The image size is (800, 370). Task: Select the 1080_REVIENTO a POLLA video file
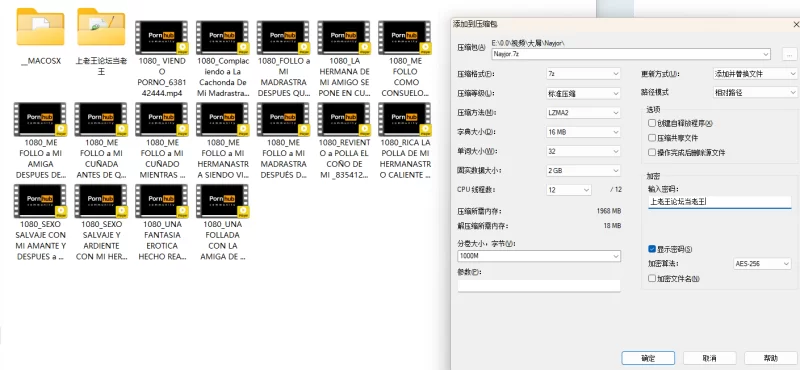point(344,119)
